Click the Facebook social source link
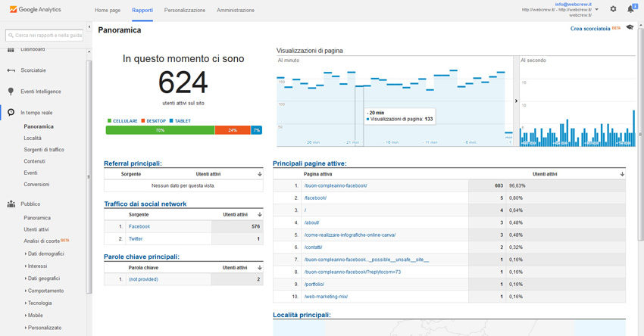The image size is (644, 336). pos(139,226)
